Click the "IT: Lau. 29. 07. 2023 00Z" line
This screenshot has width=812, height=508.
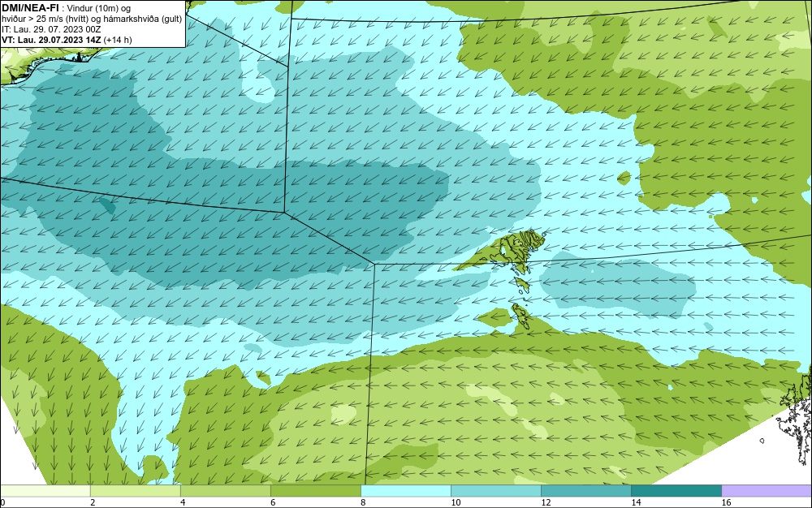tap(51, 29)
